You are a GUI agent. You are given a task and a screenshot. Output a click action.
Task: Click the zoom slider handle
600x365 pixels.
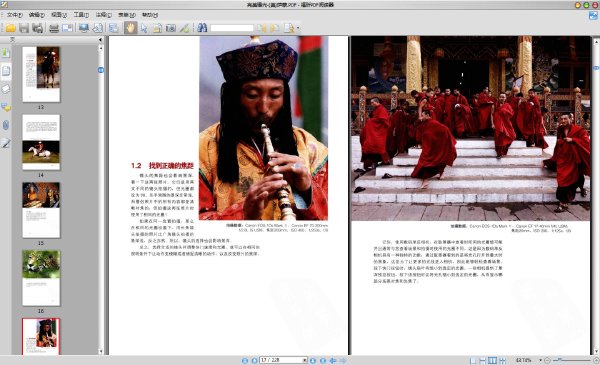(560, 360)
